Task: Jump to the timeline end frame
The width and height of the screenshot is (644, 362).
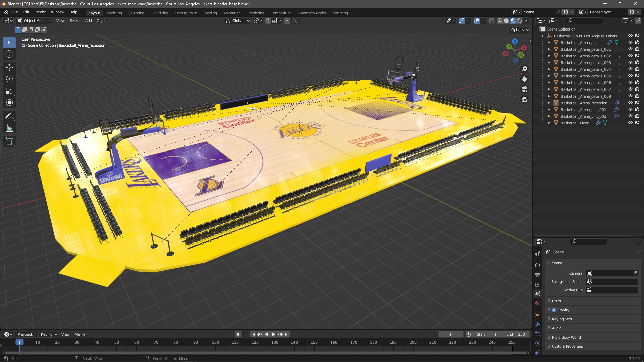Action: coord(287,334)
